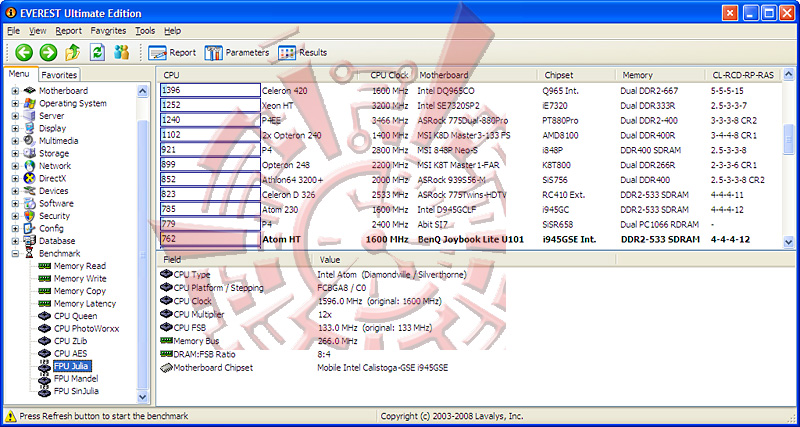Select the Atom 230 result row
Screen dimensions: 800x427
[x=469, y=210]
